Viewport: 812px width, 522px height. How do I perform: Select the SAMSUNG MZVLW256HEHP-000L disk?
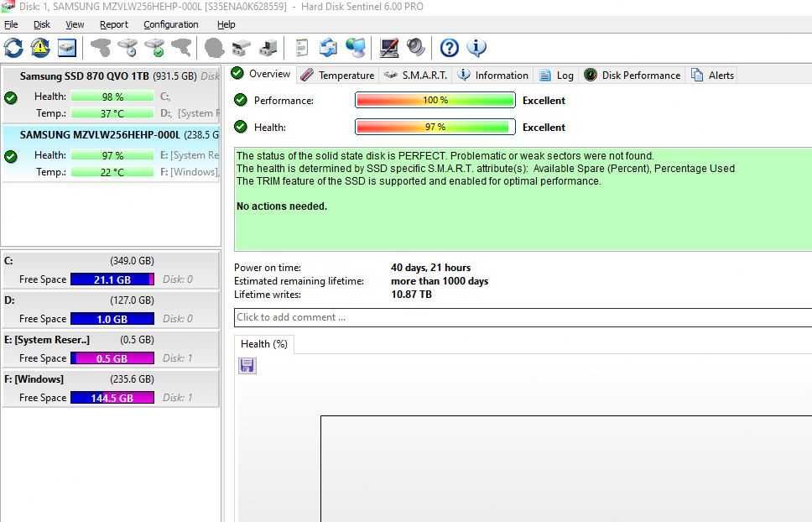click(x=112, y=154)
